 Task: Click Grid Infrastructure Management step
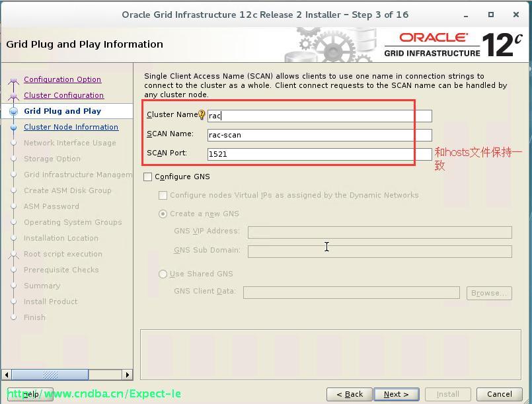(x=78, y=175)
